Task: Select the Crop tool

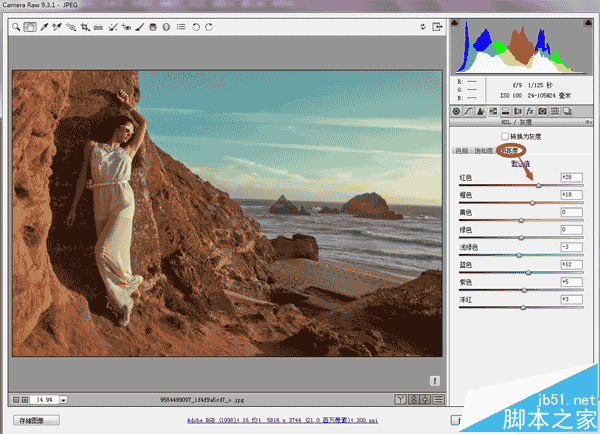Action: click(85, 27)
